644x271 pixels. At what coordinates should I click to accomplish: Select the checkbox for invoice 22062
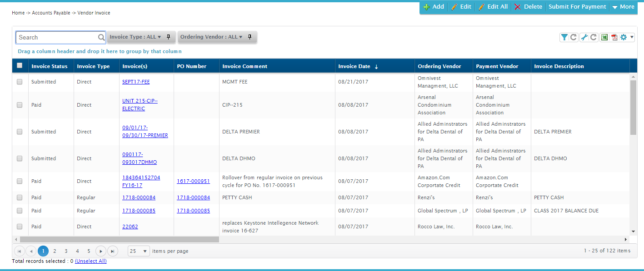click(x=20, y=227)
